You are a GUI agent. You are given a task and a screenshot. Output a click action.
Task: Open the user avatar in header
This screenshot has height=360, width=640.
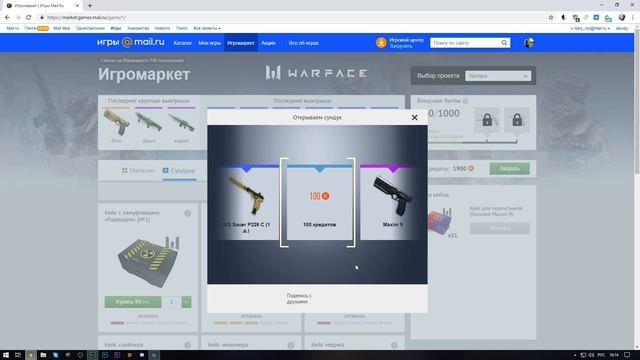[529, 42]
